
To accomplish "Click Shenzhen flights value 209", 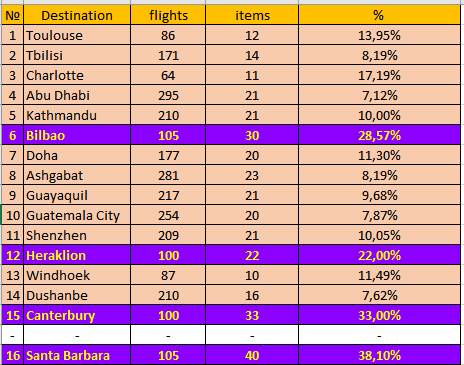I will (168, 235).
